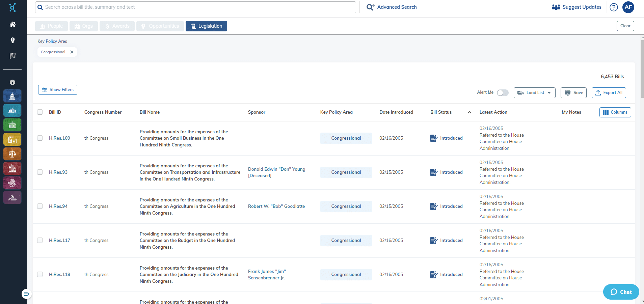Viewport: 644px width, 304px height.
Task: Sort by Date Introduced column header
Action: click(x=396, y=112)
